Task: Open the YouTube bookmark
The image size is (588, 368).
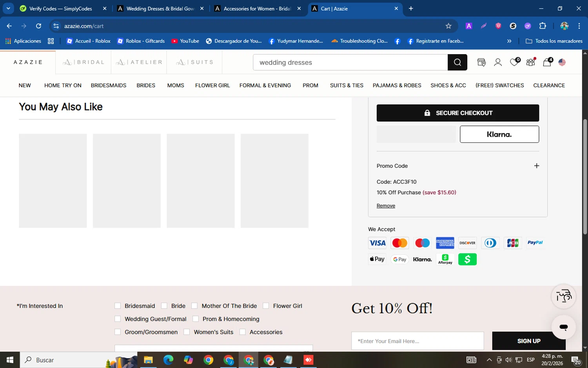Action: (185, 41)
